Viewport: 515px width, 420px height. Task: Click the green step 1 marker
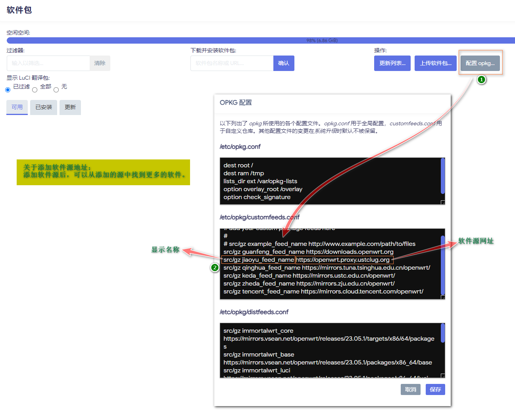point(481,80)
